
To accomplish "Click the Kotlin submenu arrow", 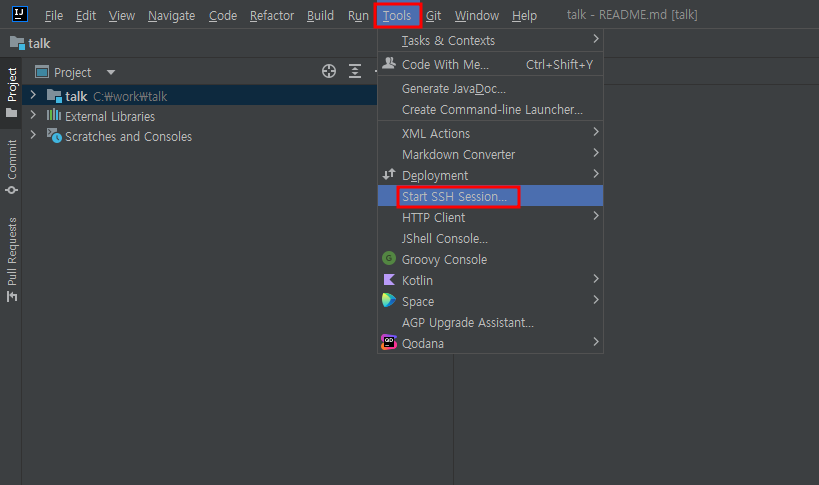I will point(595,278).
